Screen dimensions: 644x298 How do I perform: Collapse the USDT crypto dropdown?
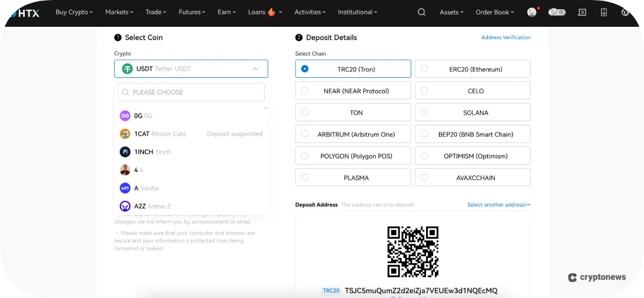255,69
